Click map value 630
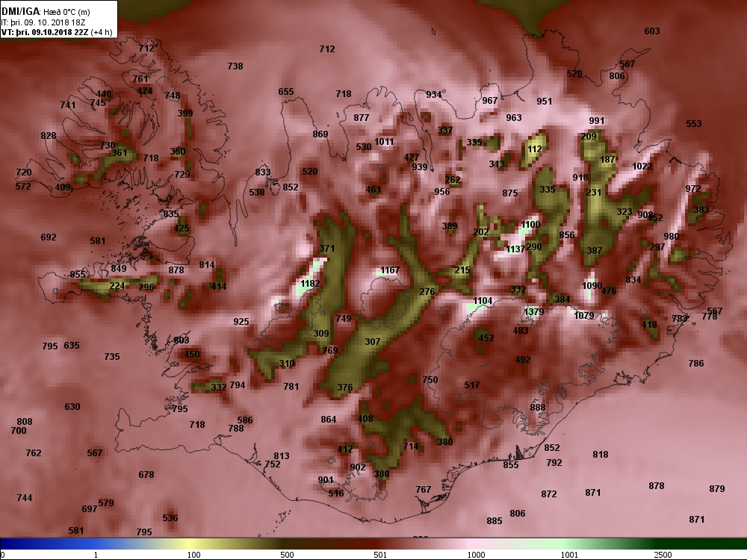The image size is (747, 560). pyautogui.click(x=72, y=407)
